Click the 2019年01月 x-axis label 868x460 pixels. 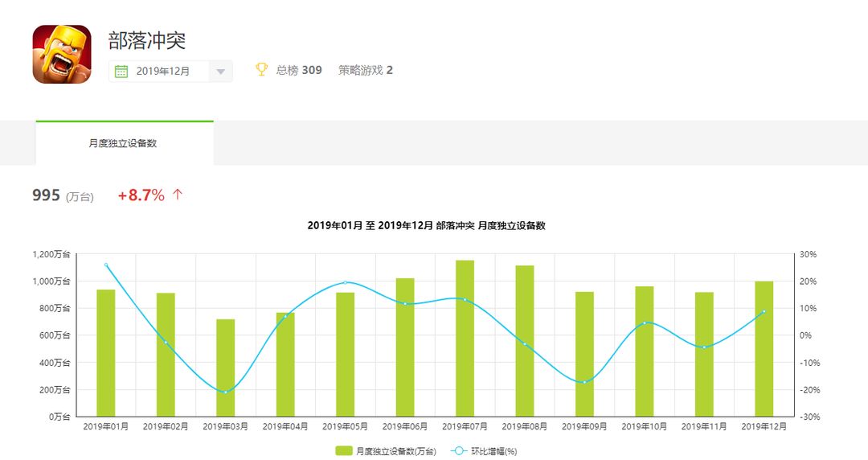pos(106,427)
